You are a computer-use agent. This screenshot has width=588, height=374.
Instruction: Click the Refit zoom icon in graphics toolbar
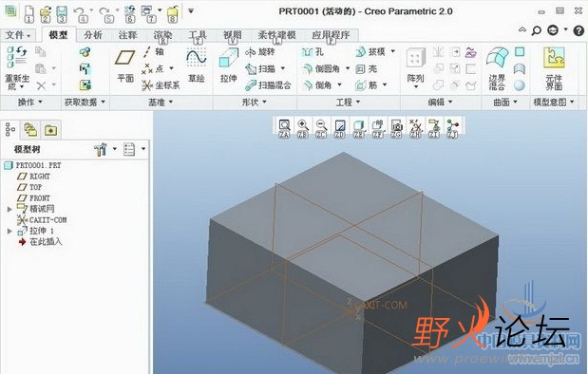coord(284,125)
